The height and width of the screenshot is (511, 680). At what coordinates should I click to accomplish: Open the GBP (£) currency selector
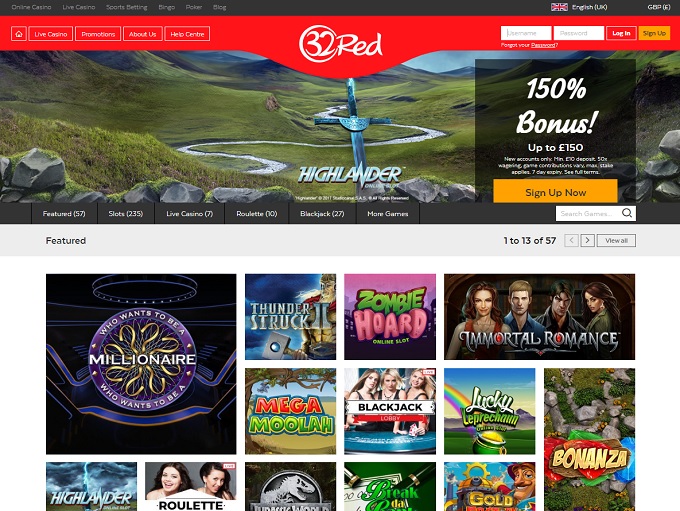coord(659,7)
